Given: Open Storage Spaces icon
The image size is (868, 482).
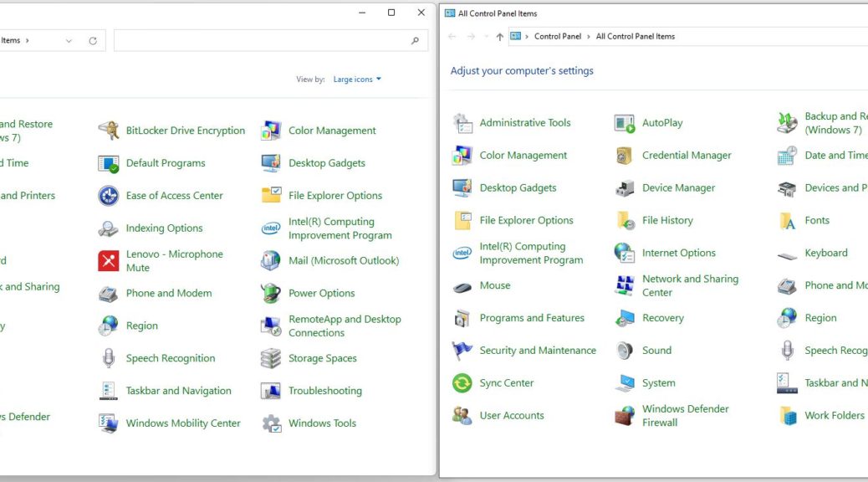Looking at the screenshot, I should [x=271, y=358].
